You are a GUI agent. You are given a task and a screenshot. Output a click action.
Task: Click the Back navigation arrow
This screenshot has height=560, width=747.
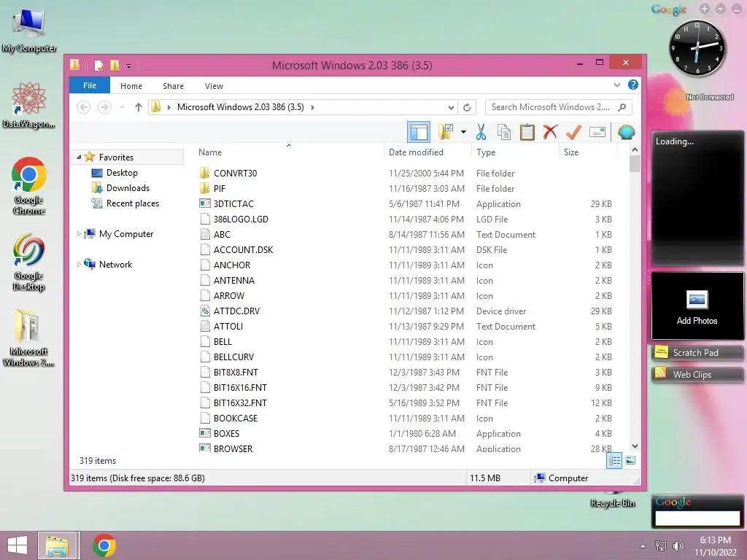pos(83,107)
